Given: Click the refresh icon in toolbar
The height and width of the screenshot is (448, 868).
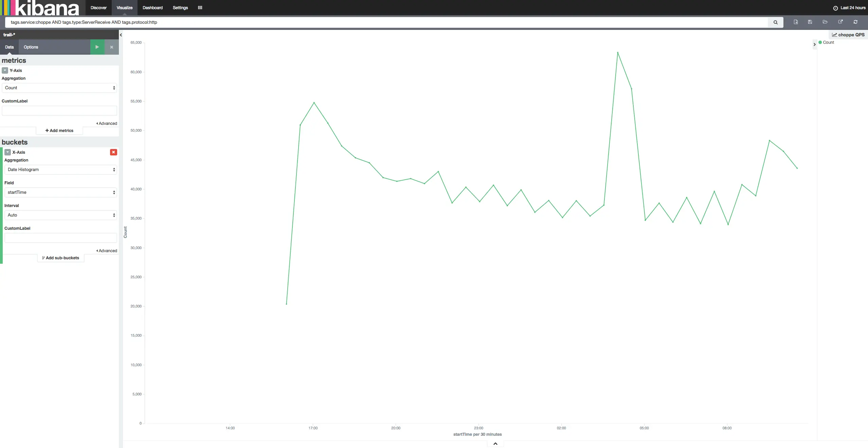Looking at the screenshot, I should click(x=855, y=22).
